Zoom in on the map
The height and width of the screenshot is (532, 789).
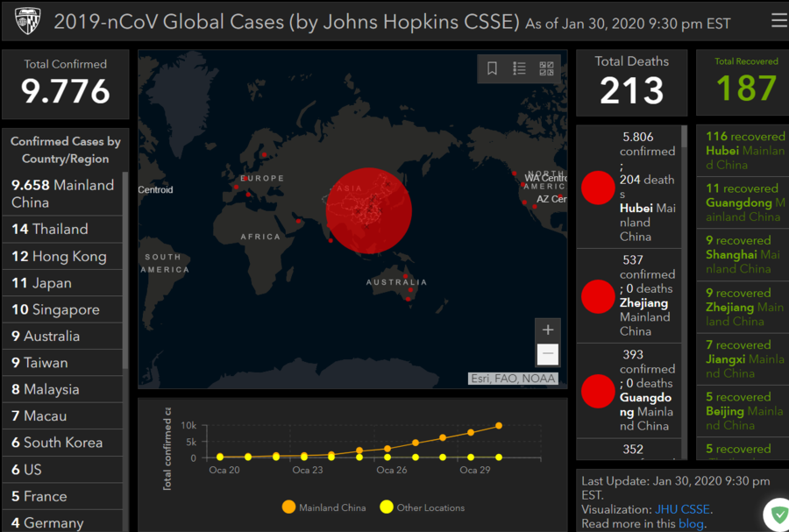point(548,330)
